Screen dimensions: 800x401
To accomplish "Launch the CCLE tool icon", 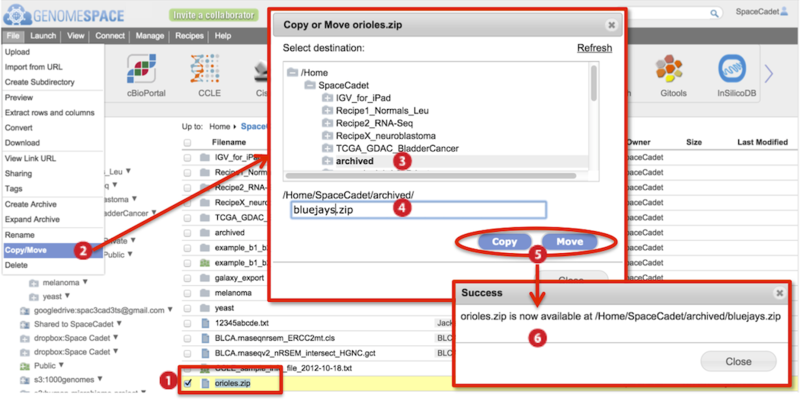I will tap(204, 69).
